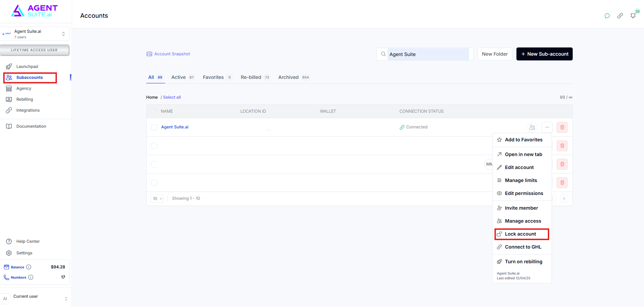Click the info icon beside Balance
This screenshot has height=308, width=644.
(x=29, y=267)
